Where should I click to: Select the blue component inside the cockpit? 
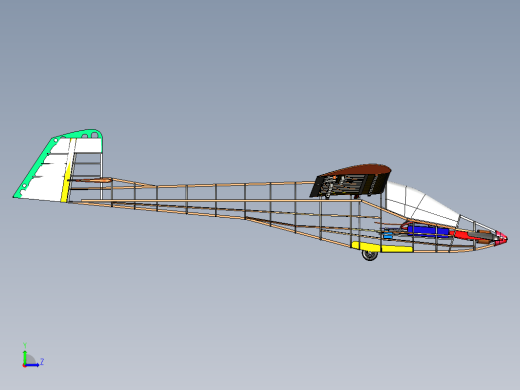pos(428,230)
